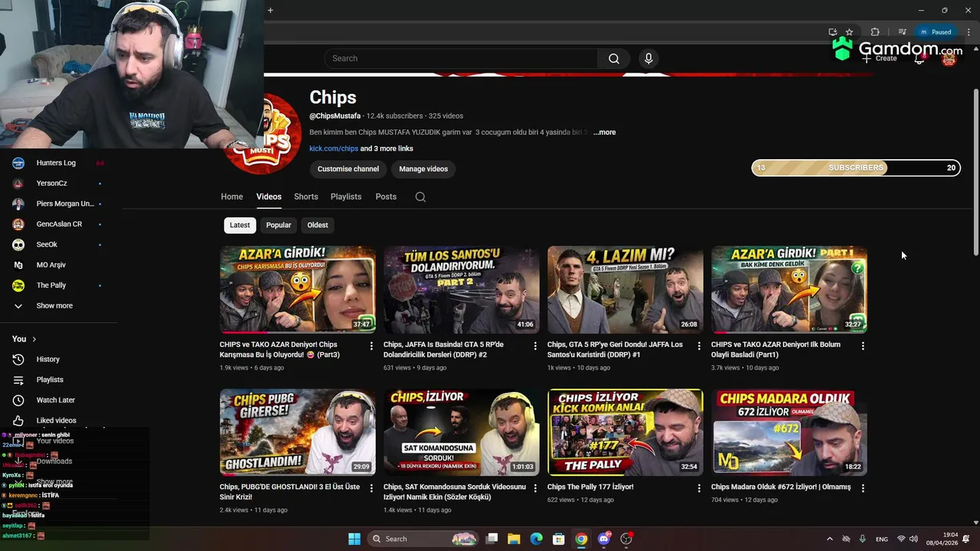Open Liked videos in sidebar
The image size is (980, 551).
click(57, 420)
